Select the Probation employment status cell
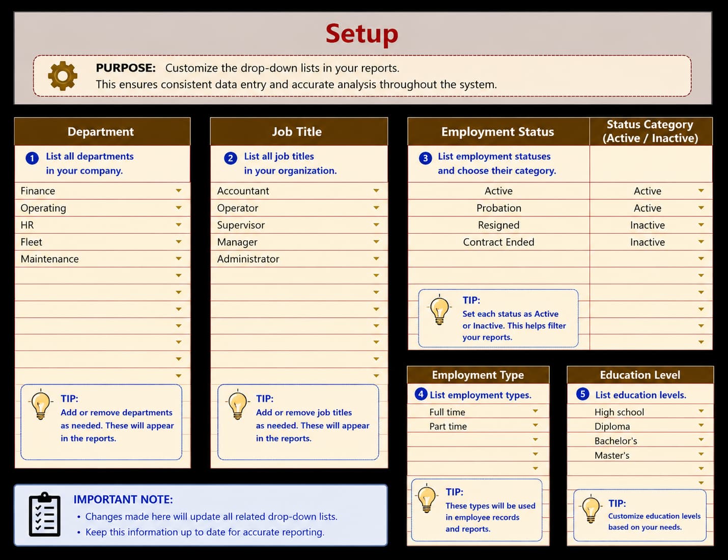The height and width of the screenshot is (560, 728). (499, 208)
